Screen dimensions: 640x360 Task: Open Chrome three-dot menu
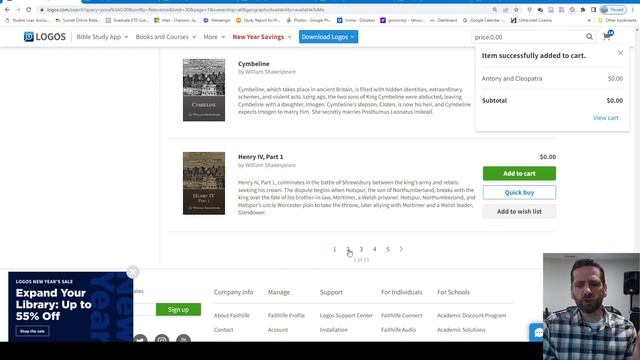[x=633, y=9]
